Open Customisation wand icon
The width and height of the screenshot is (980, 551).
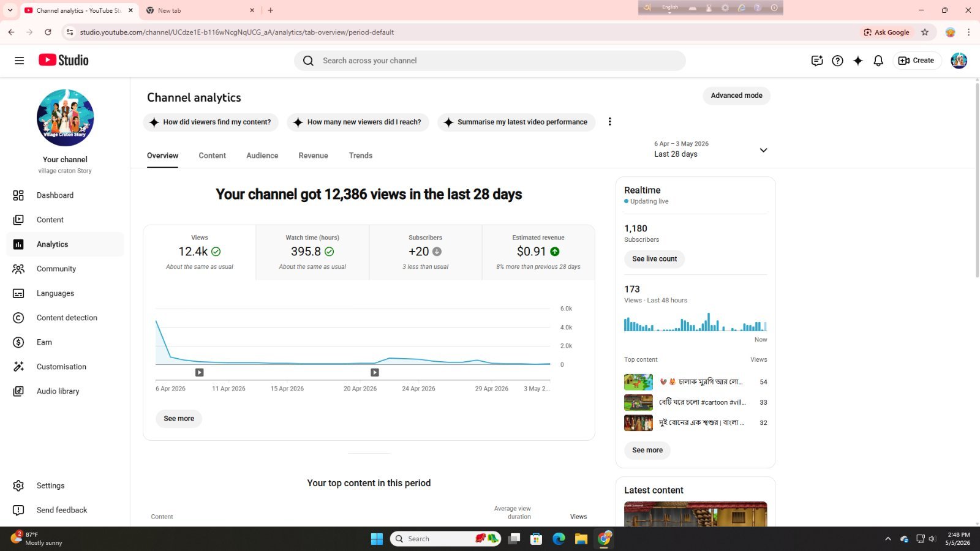pyautogui.click(x=18, y=367)
